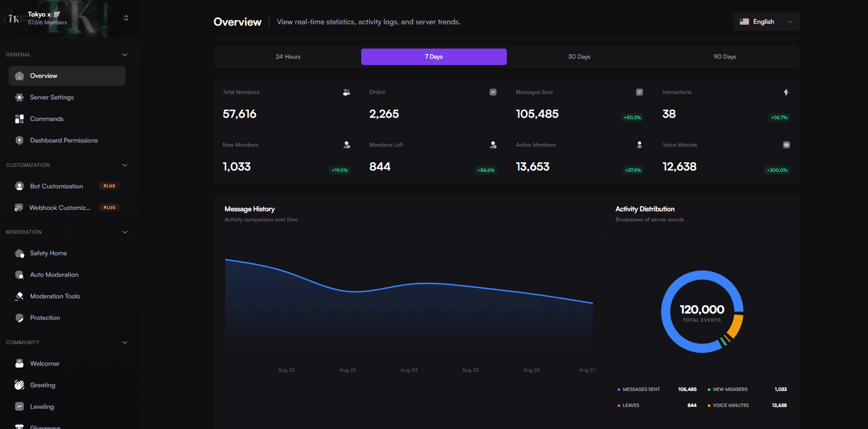Image resolution: width=868 pixels, height=429 pixels.
Task: Click the New Members card icon
Action: click(x=347, y=145)
